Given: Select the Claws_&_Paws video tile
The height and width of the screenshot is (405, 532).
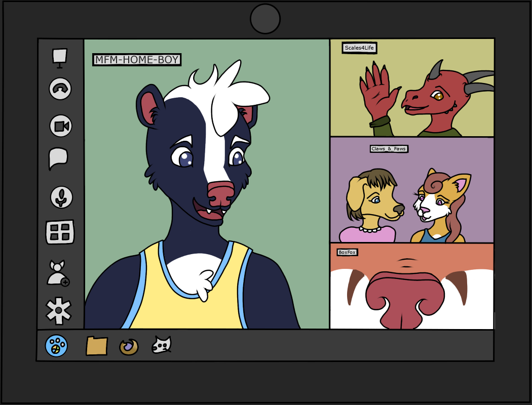Looking at the screenshot, I should pyautogui.click(x=412, y=190).
